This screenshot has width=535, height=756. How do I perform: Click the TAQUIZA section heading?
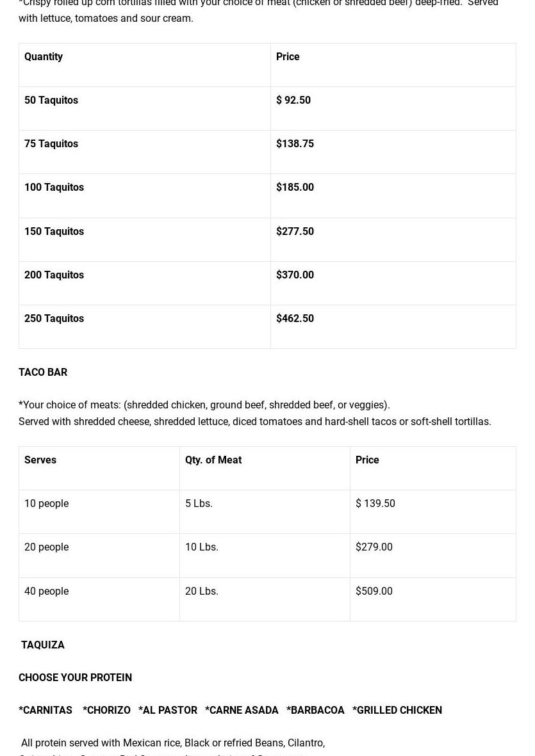pos(43,645)
